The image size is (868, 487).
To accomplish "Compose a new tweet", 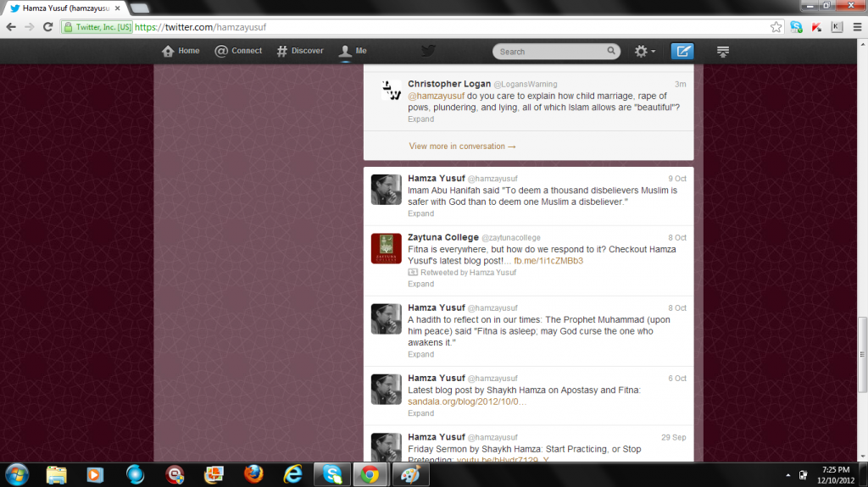I will (682, 51).
